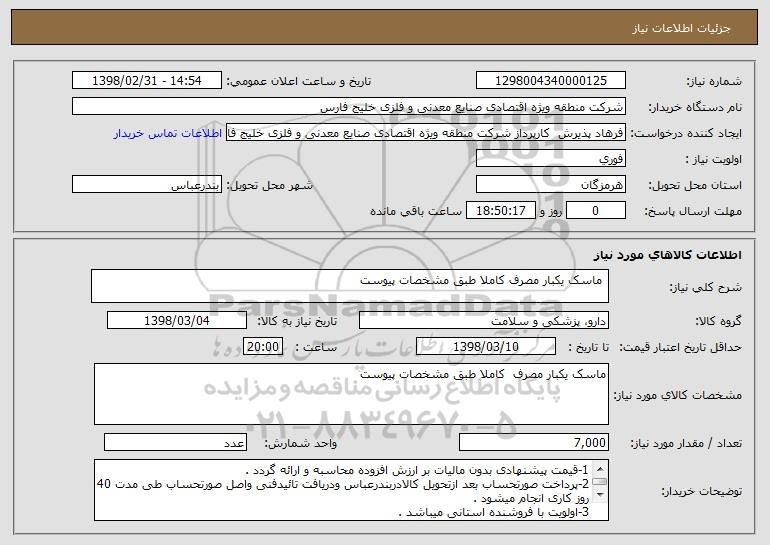
Task: Click the buyer organization name field
Action: 349,107
